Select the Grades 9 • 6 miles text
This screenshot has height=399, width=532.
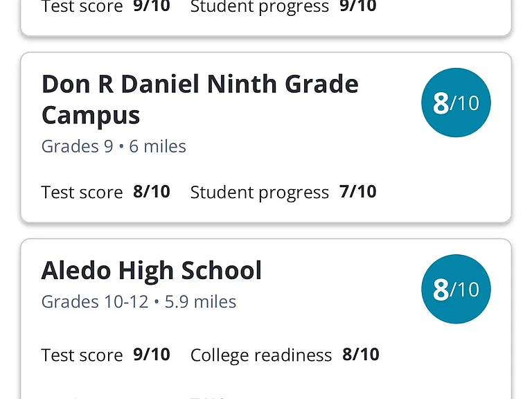coord(114,146)
